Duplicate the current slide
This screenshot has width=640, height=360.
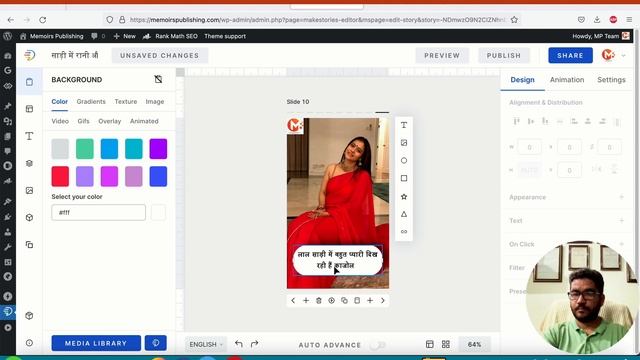pyautogui.click(x=344, y=300)
